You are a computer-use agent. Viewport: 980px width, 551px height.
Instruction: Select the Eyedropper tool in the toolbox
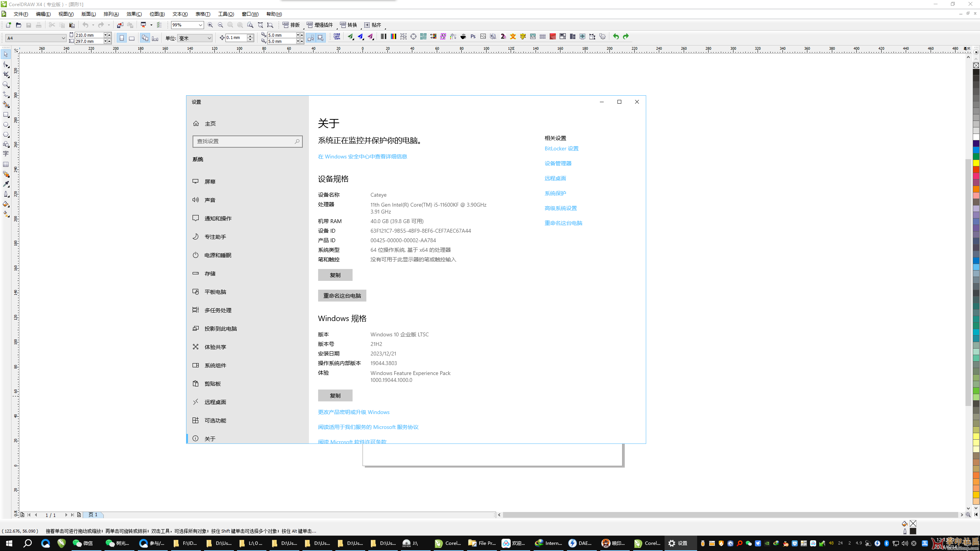[6, 184]
